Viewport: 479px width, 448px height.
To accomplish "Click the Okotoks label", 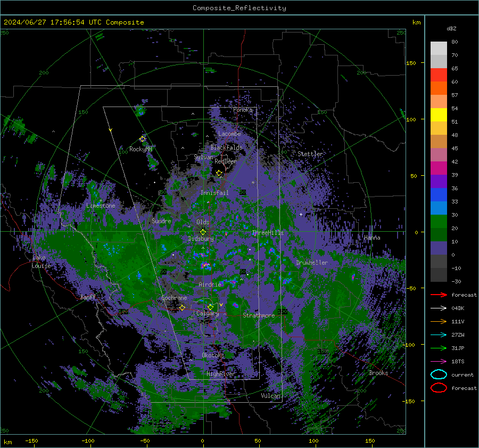I will point(213,355).
